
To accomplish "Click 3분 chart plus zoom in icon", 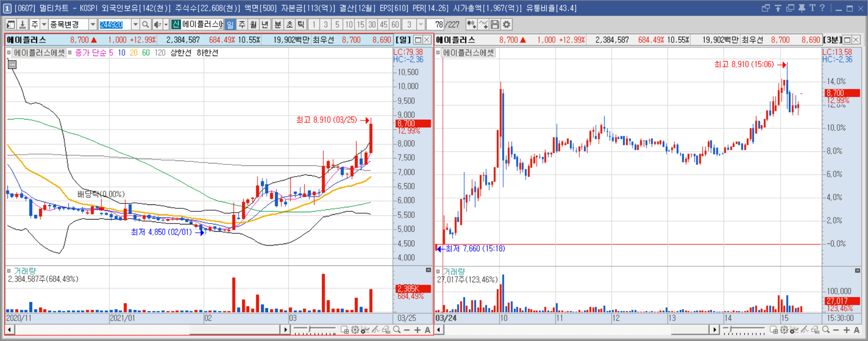I will (847, 330).
